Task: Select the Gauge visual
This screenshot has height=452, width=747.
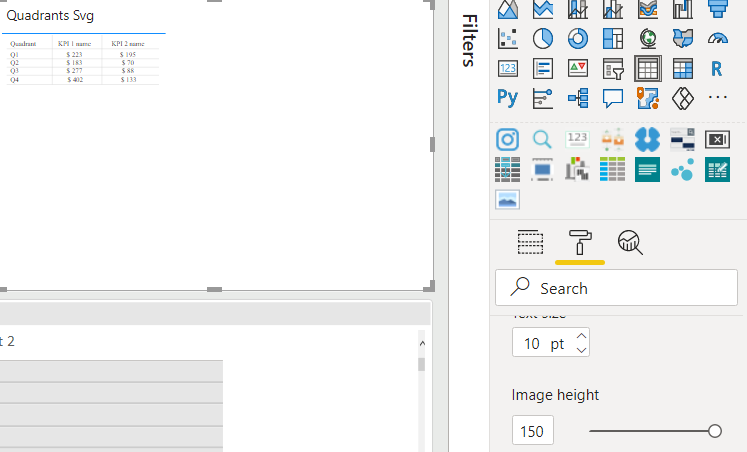Action: point(718,39)
